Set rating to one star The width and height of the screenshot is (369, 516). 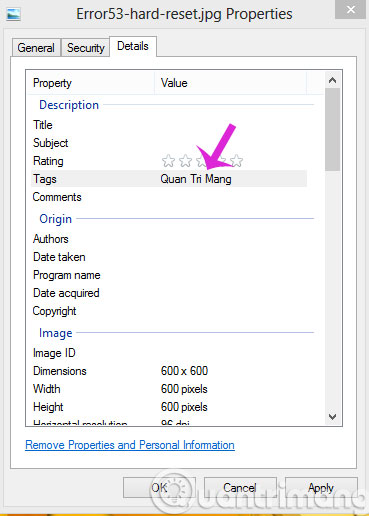[x=168, y=161]
